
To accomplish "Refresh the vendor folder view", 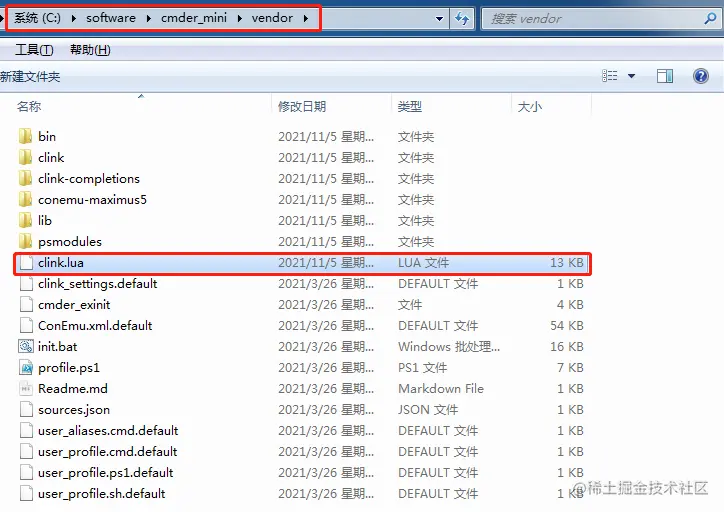I will tap(462, 18).
